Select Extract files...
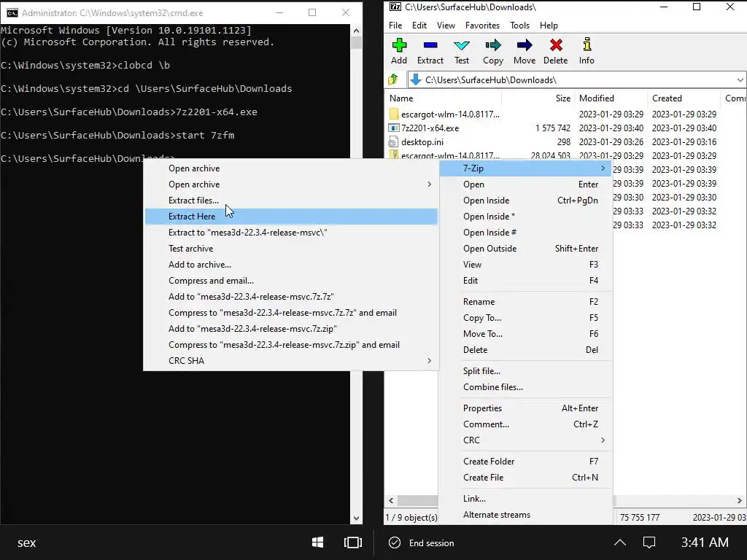This screenshot has width=747, height=560. click(290, 200)
